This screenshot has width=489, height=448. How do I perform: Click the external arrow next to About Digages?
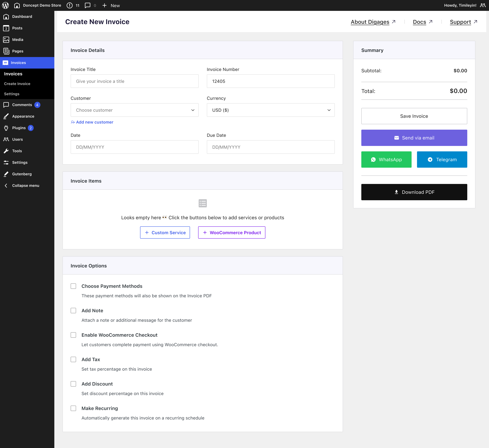pos(394,22)
